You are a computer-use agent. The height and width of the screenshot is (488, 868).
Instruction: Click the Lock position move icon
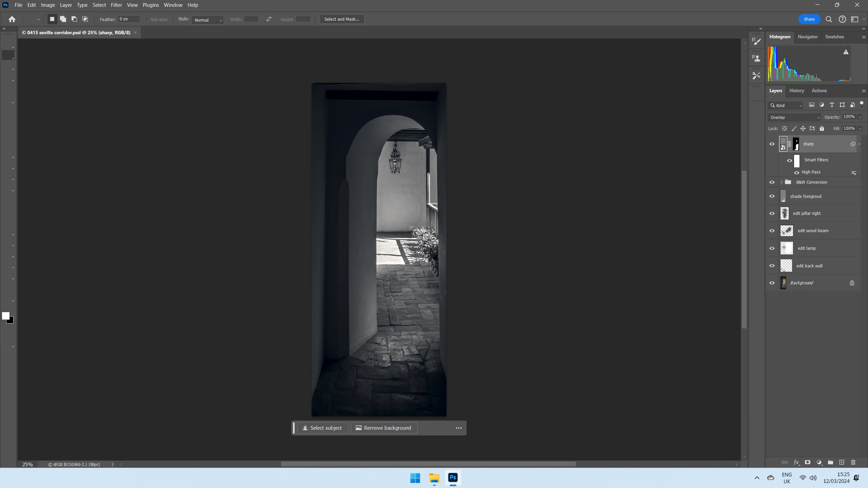pyautogui.click(x=803, y=128)
